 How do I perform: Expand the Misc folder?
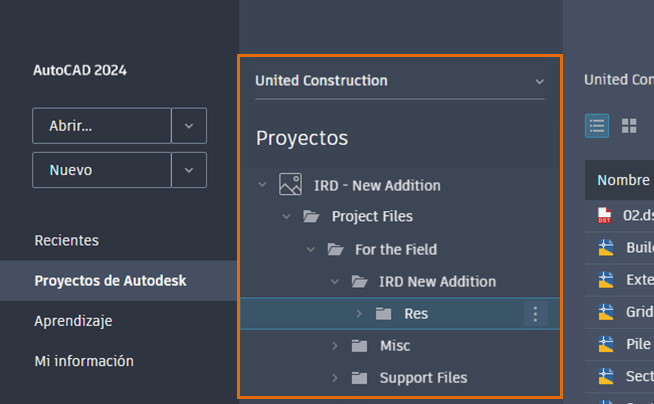[335, 346]
